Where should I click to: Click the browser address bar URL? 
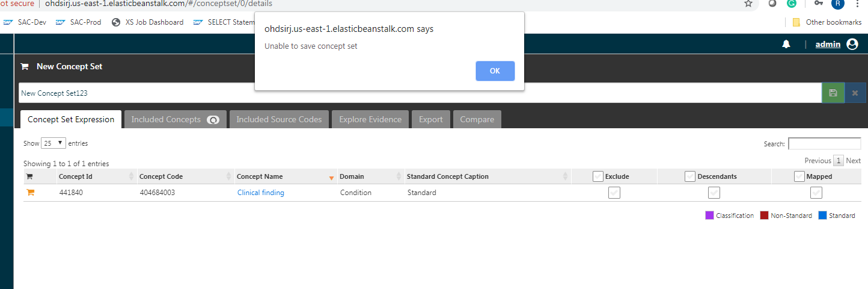[159, 4]
